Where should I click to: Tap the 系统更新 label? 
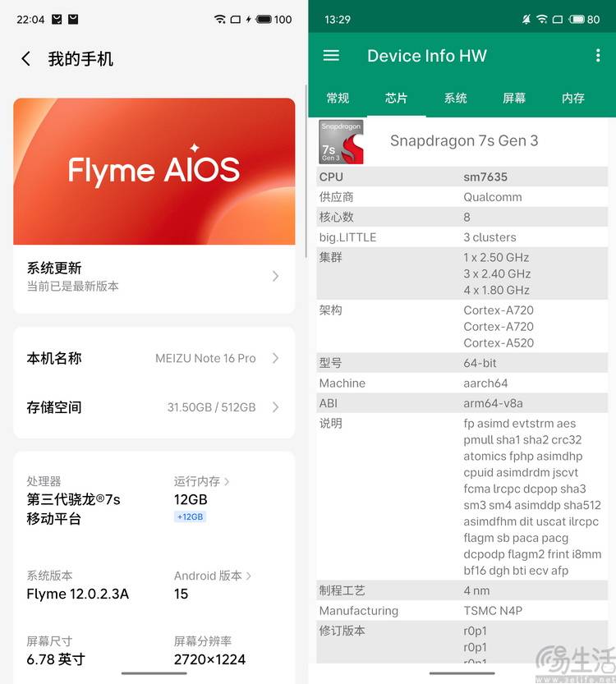click(x=54, y=268)
